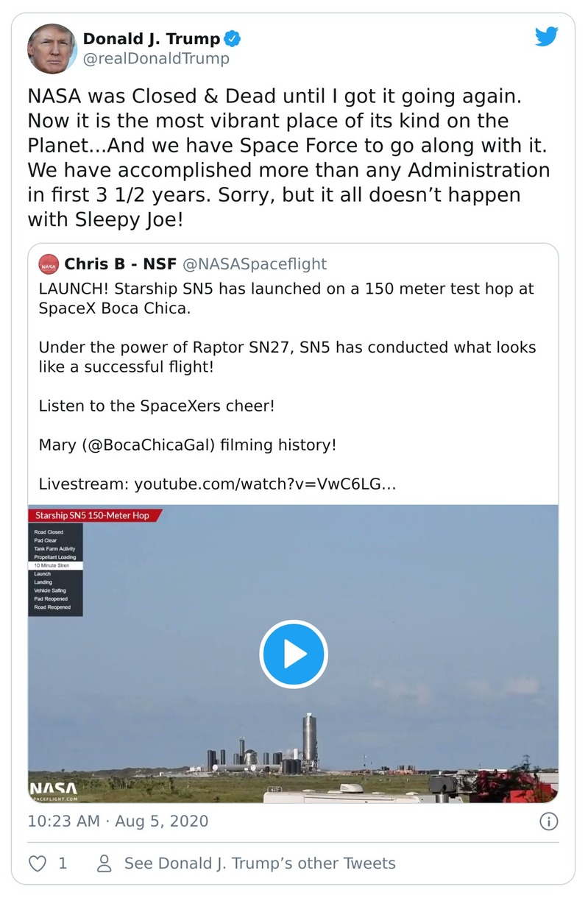This screenshot has width=588, height=901.
Task: Click the round profile photo at top left
Action: (52, 49)
